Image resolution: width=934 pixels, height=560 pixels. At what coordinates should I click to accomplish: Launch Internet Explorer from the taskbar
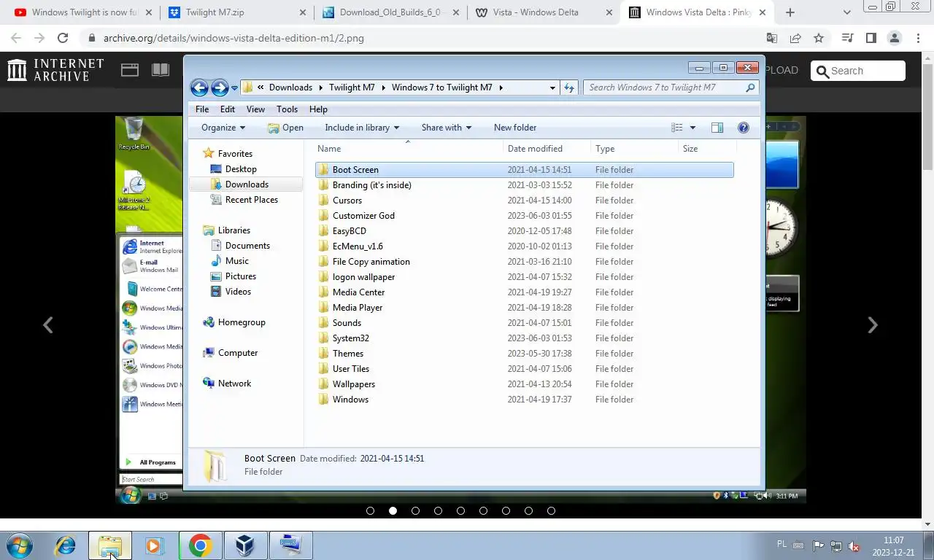pos(66,545)
